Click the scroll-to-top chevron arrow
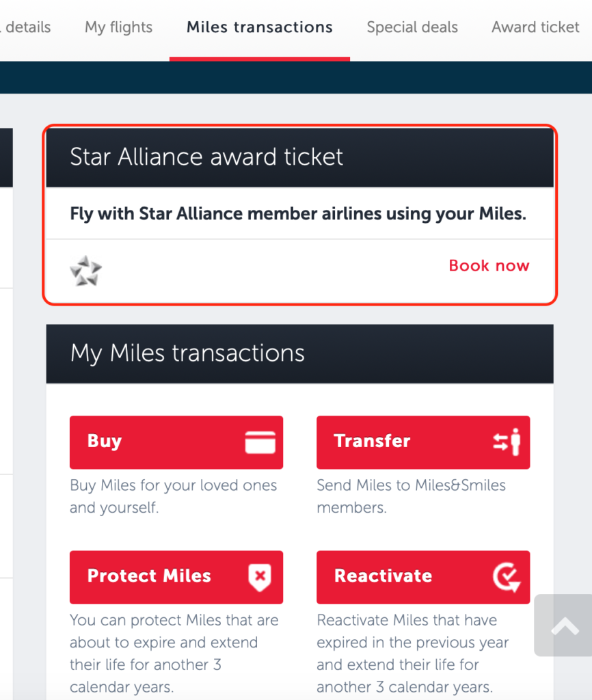 click(565, 626)
